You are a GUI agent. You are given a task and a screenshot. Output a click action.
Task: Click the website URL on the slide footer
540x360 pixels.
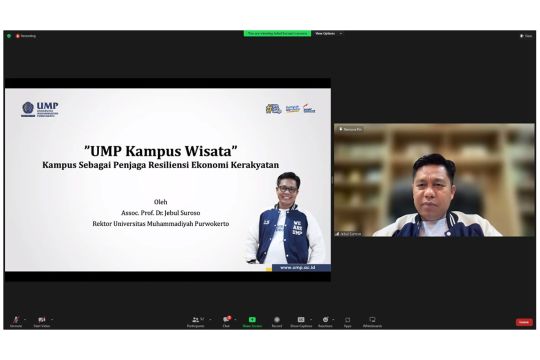pos(298,268)
